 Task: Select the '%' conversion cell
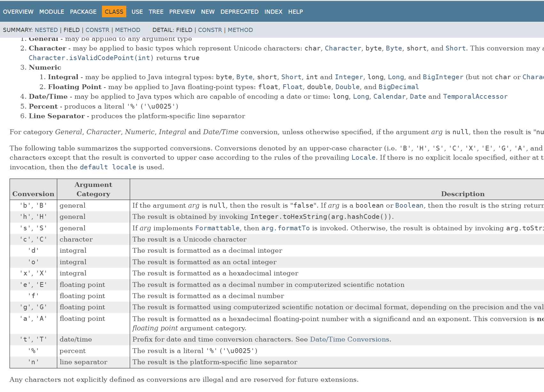click(33, 351)
